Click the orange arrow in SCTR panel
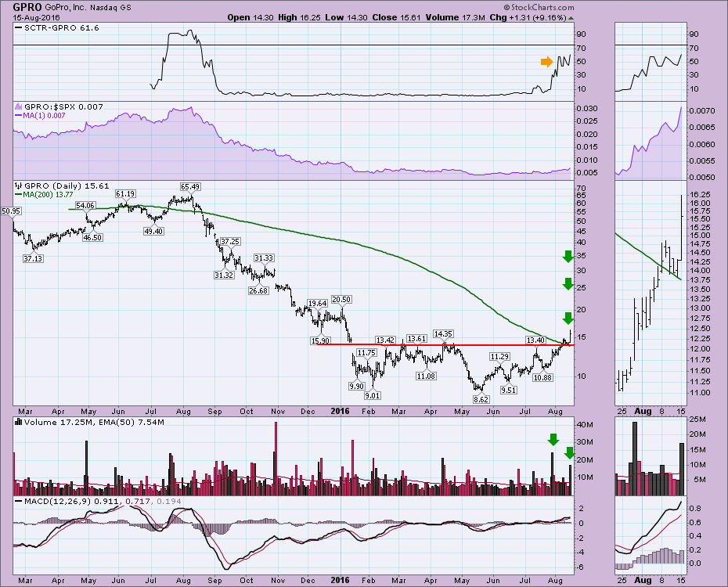Viewport: 728px width, 587px height. tap(546, 62)
